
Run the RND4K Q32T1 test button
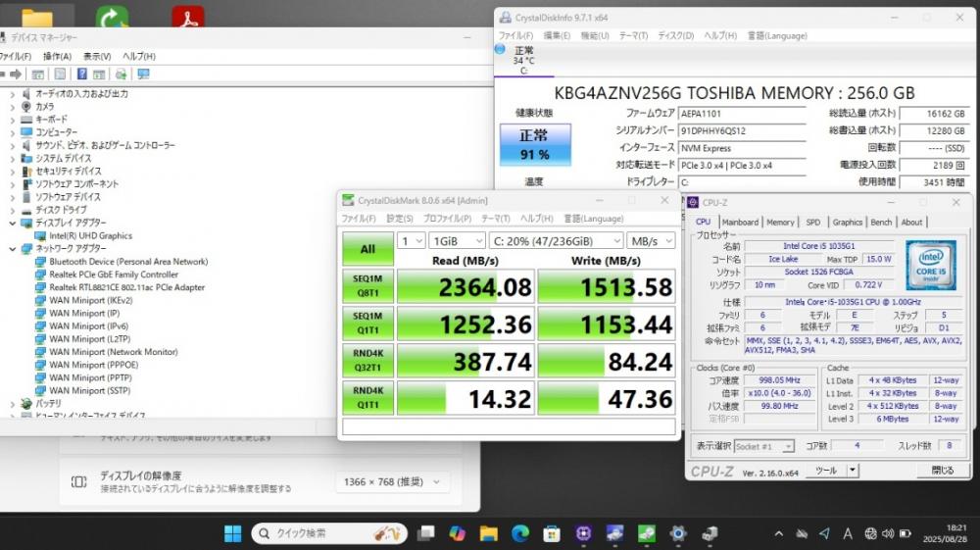coord(367,361)
